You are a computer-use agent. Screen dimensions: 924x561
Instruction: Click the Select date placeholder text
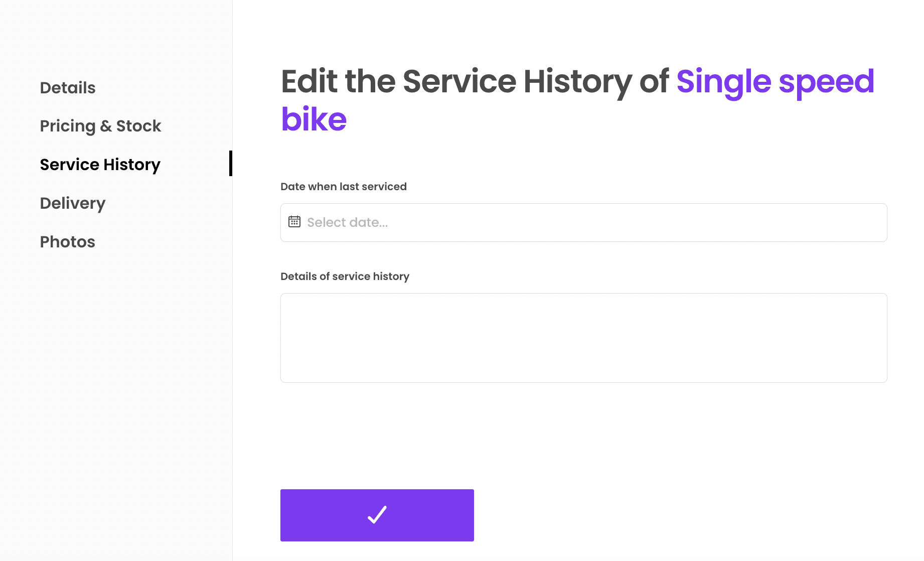[x=347, y=222]
